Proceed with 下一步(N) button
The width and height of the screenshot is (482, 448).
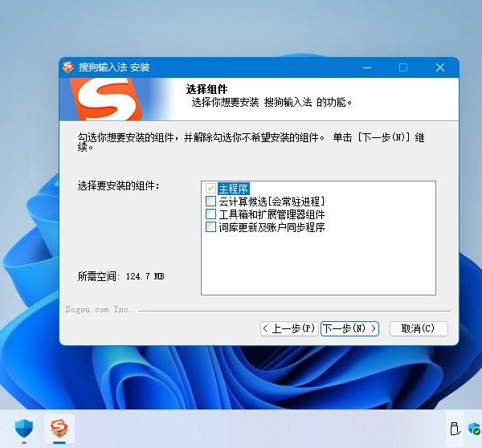(x=349, y=328)
